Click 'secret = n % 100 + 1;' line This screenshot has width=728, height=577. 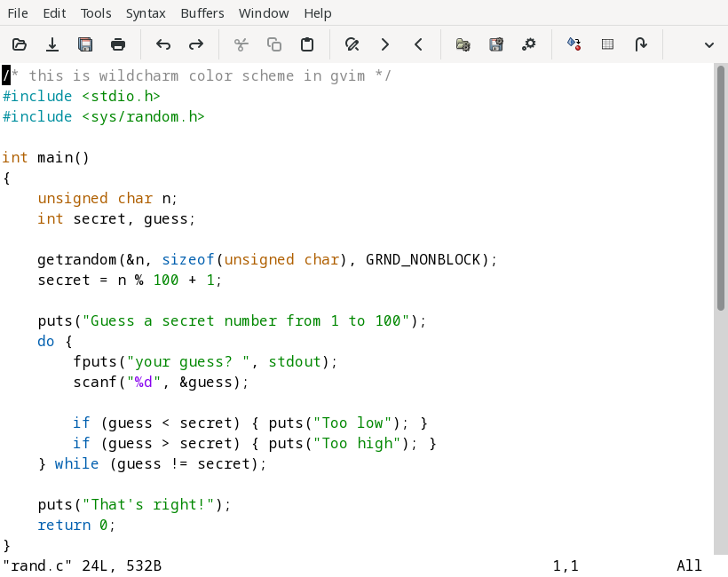point(130,280)
